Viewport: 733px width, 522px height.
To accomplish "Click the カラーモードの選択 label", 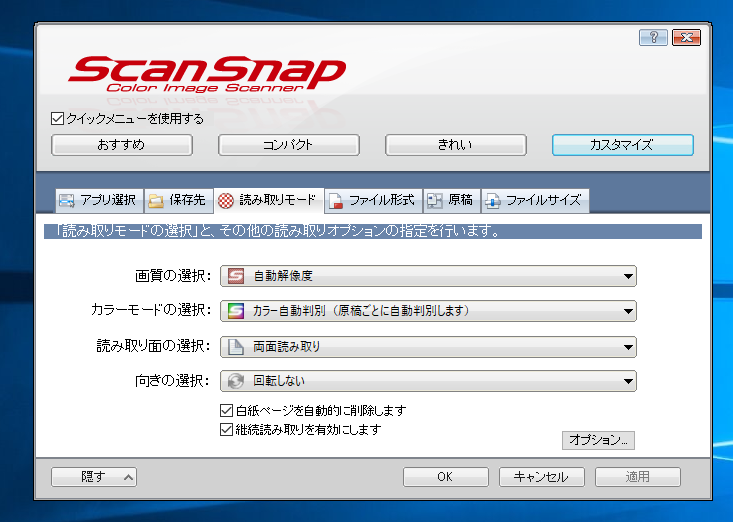I will (151, 310).
